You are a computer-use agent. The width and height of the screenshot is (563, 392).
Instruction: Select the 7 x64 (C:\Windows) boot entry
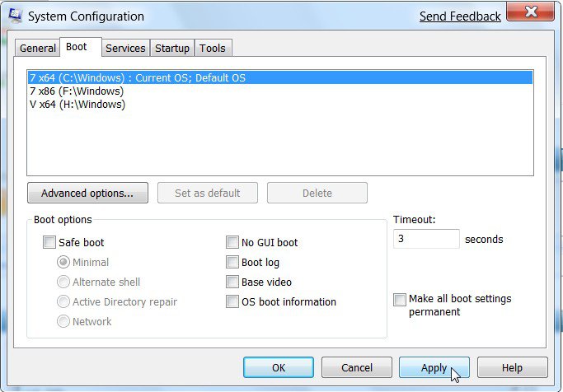pyautogui.click(x=280, y=78)
